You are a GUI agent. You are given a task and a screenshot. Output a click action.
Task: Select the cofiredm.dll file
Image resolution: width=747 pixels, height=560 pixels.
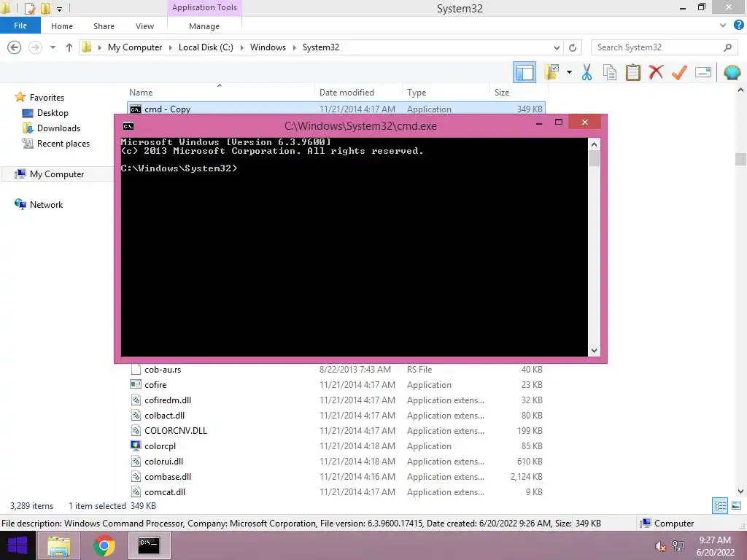[x=336, y=400]
